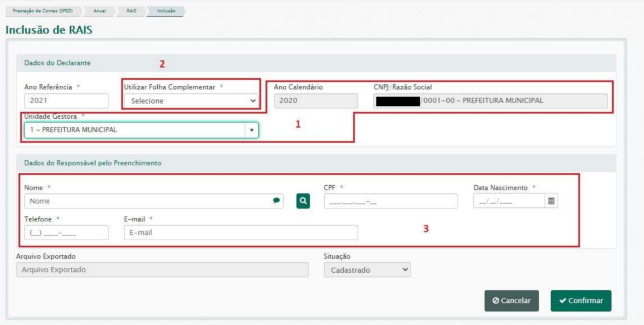Click the Ano Calendário field

[x=316, y=100]
